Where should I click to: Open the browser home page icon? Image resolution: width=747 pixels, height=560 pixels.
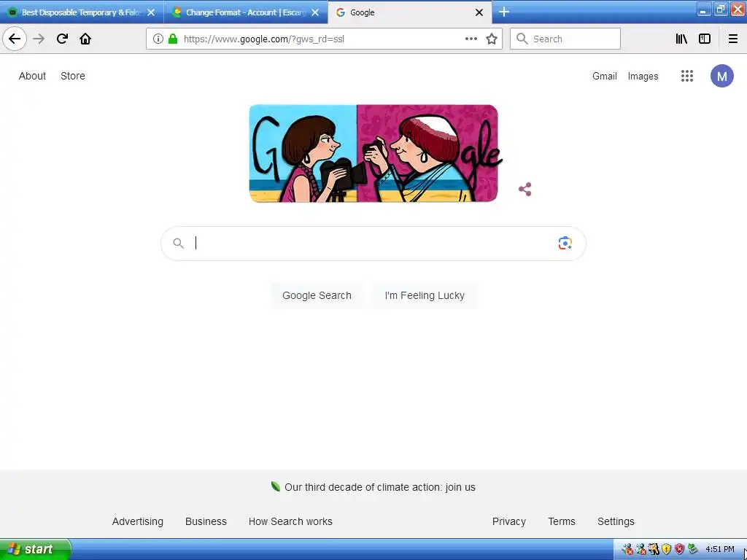tap(85, 39)
